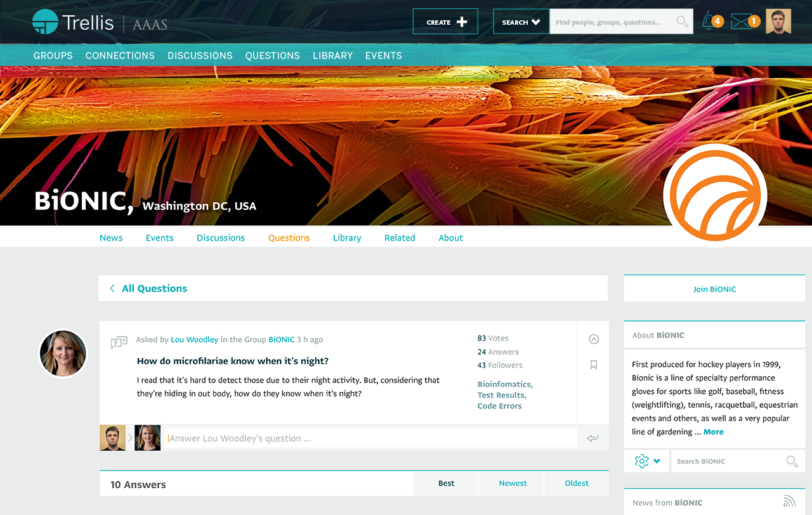Viewport: 812px width, 515px height.
Task: Click the Trellis logo in the header
Action: [73, 22]
